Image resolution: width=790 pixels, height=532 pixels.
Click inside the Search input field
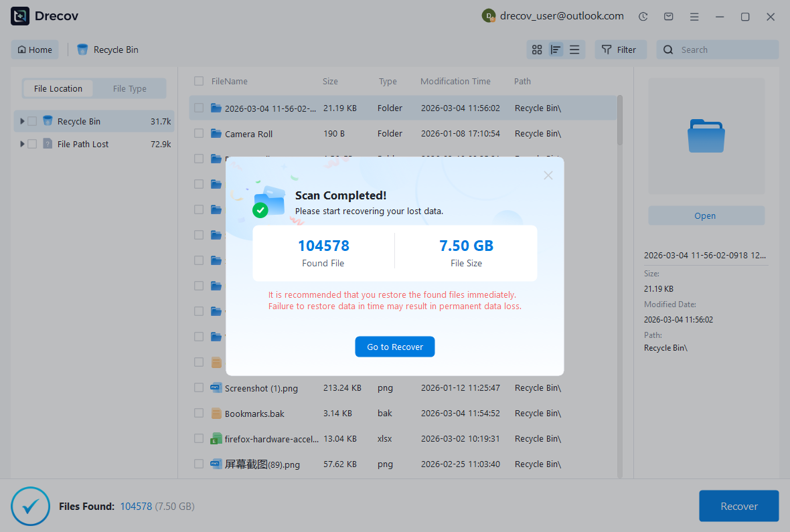tap(716, 50)
